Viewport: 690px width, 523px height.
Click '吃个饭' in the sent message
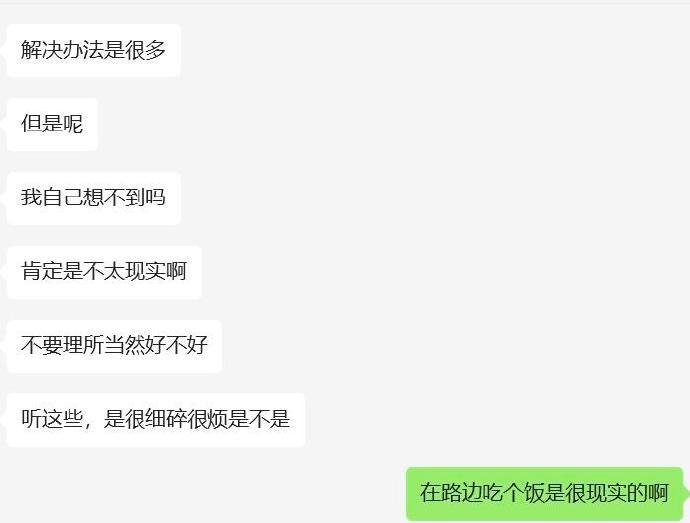(514, 493)
